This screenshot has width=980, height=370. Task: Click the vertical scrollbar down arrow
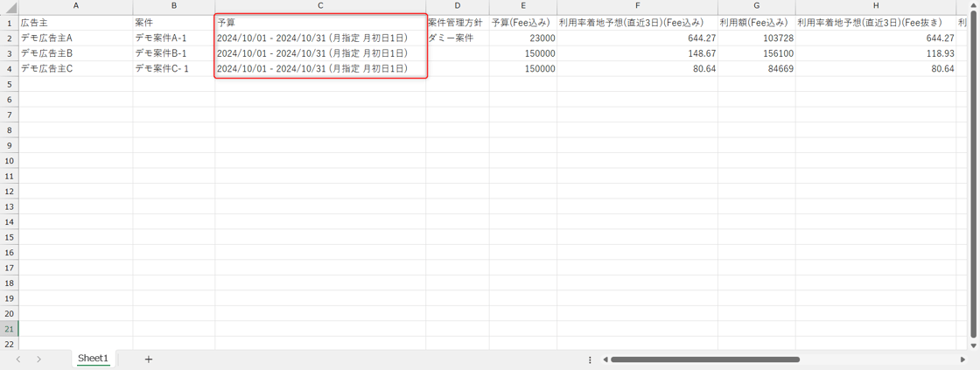(974, 346)
